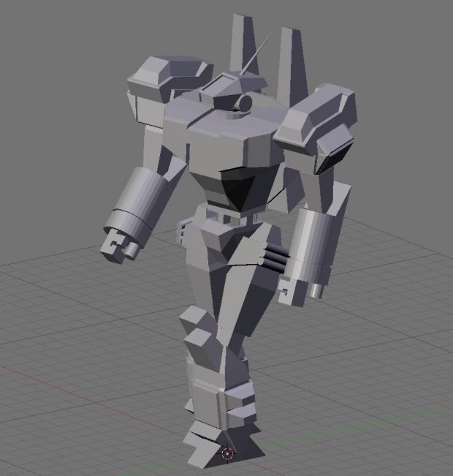Click the round sensor eye on the mech's head

(x=245, y=103)
